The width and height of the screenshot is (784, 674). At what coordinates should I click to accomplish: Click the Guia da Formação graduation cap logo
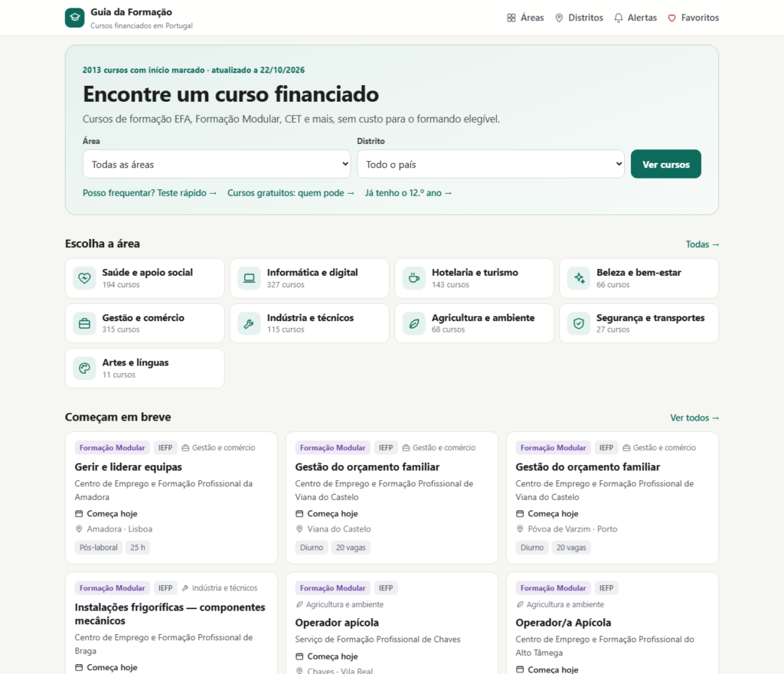[74, 18]
